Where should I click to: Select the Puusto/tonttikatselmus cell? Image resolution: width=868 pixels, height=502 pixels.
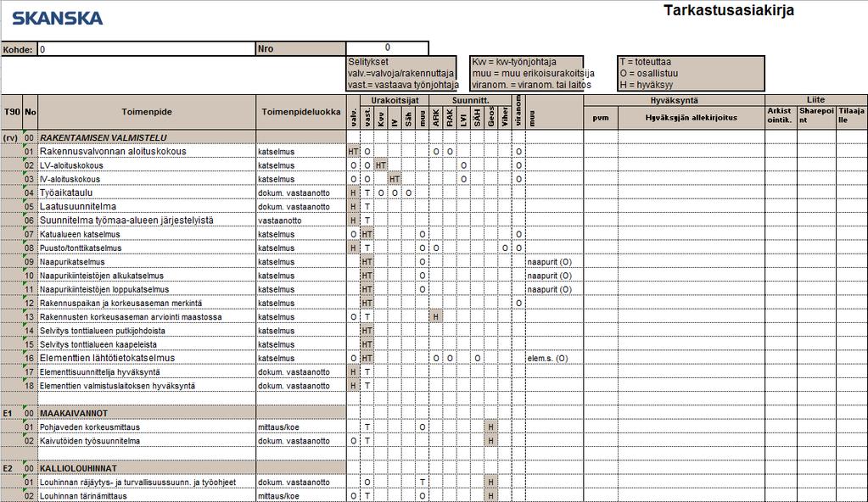pos(147,248)
